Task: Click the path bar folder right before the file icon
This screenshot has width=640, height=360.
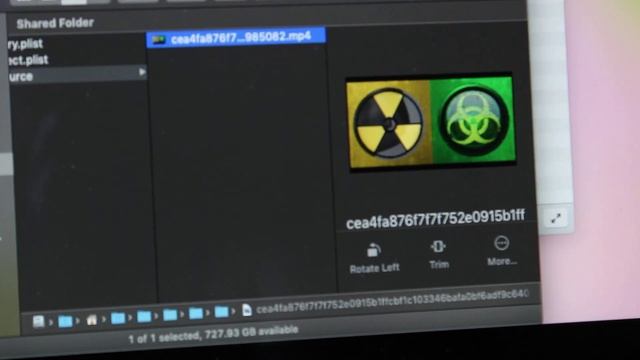Action: pos(222,312)
